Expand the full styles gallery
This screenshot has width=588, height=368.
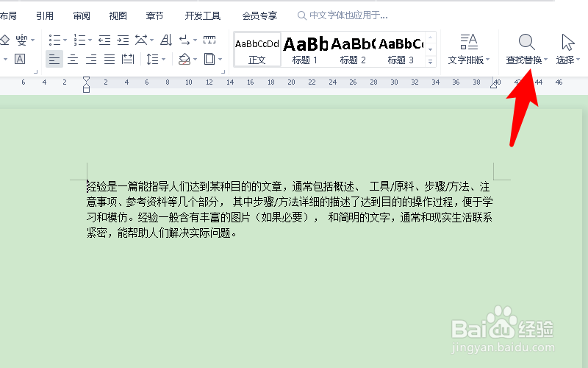431,62
